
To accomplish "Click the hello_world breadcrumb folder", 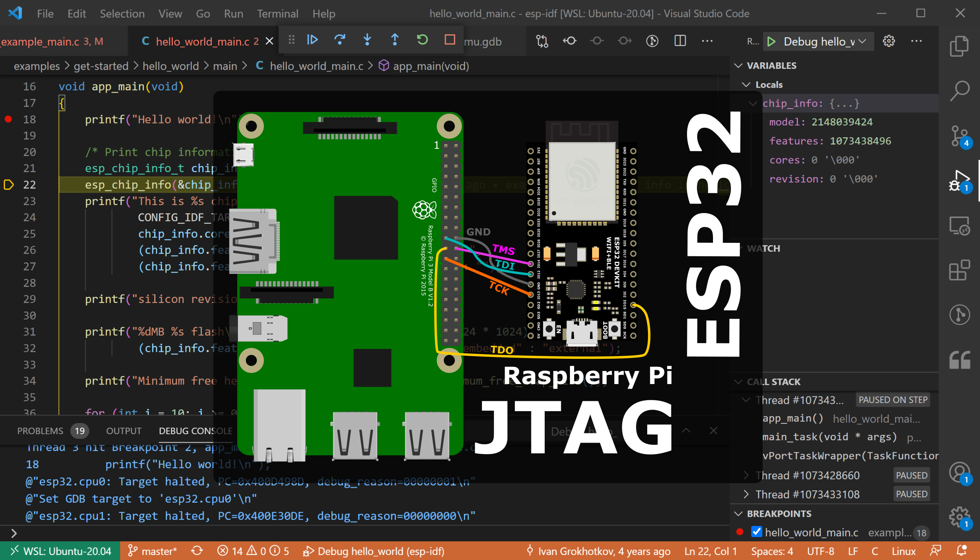I will pyautogui.click(x=171, y=66).
